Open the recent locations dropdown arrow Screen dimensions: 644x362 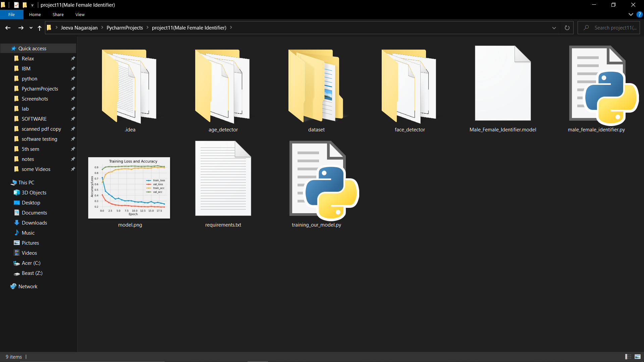[31, 28]
